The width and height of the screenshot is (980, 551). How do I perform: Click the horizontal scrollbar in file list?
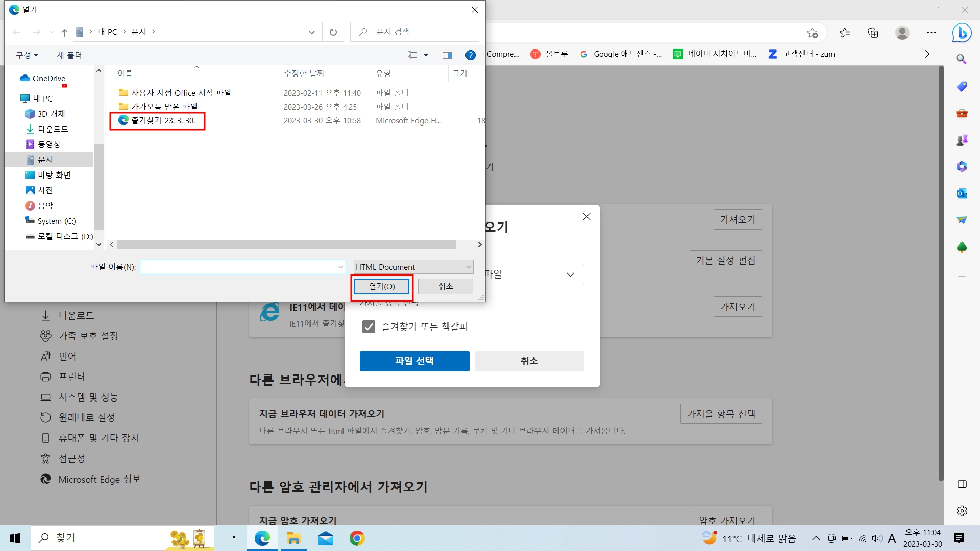tap(286, 245)
